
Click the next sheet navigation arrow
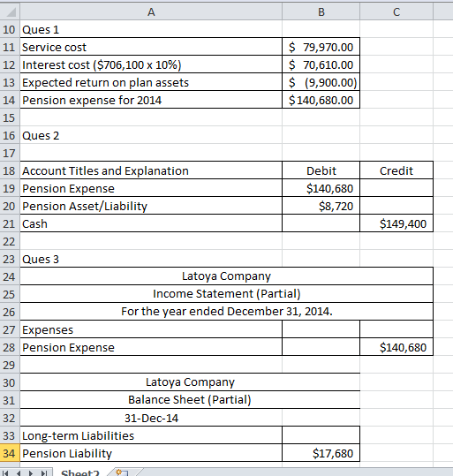click(31, 473)
